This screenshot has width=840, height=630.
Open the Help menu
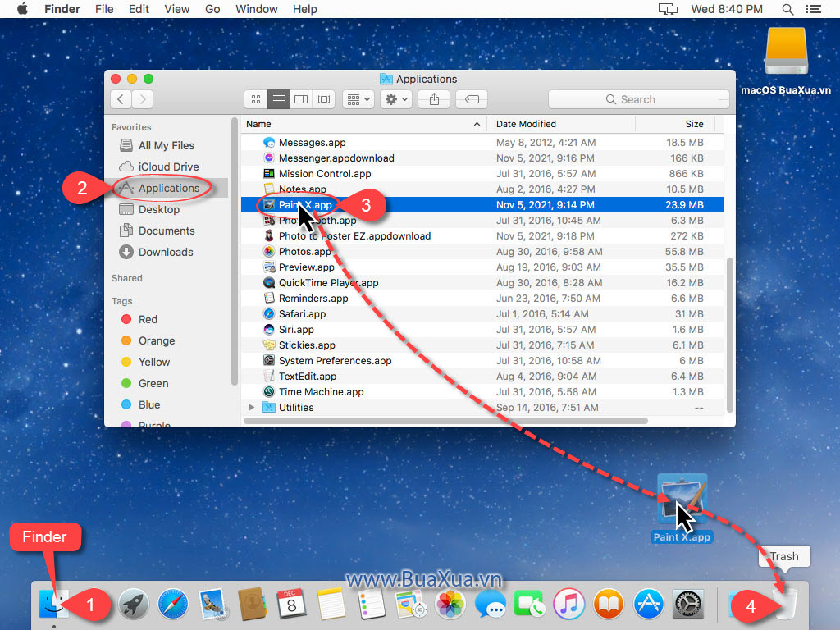(305, 9)
